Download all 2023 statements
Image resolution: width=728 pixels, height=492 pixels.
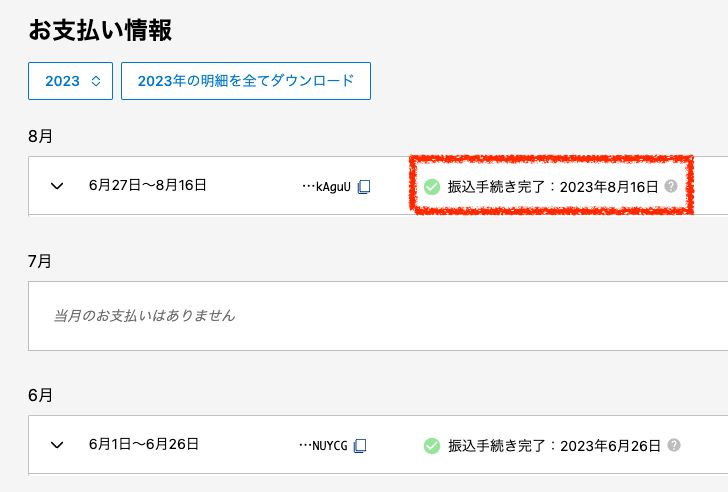tap(246, 81)
